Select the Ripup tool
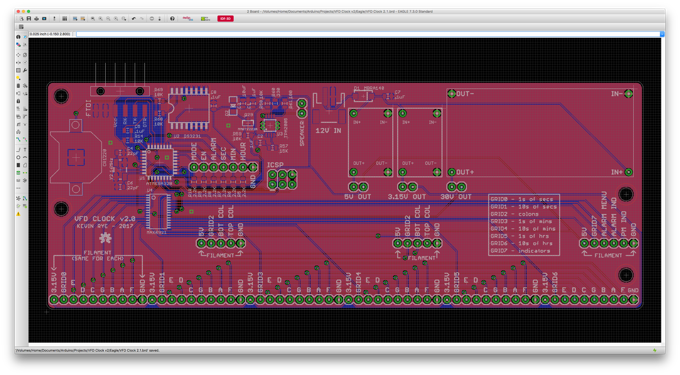 pyautogui.click(x=25, y=139)
